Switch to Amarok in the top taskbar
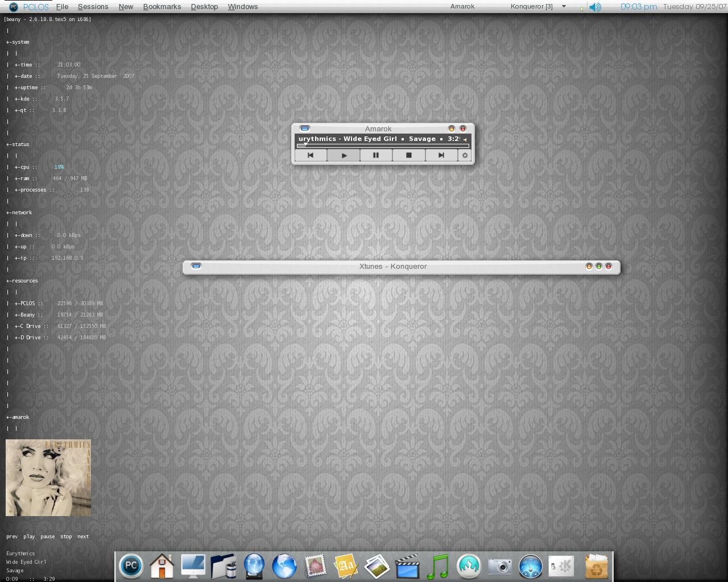 pyautogui.click(x=462, y=7)
